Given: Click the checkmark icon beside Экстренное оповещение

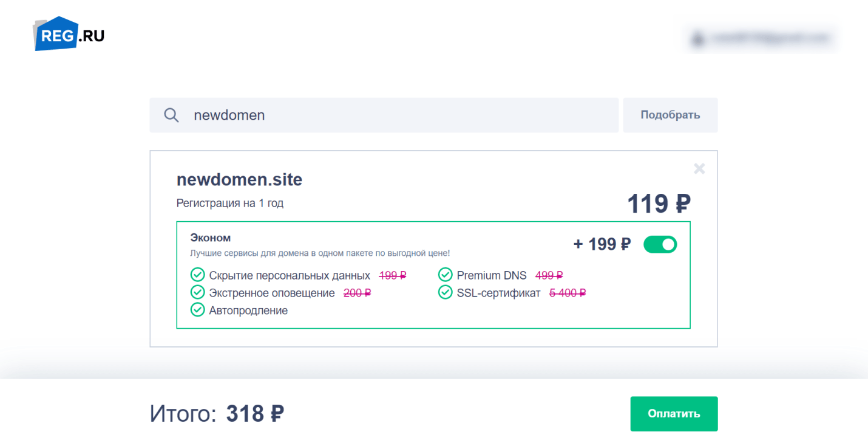Looking at the screenshot, I should tap(197, 293).
